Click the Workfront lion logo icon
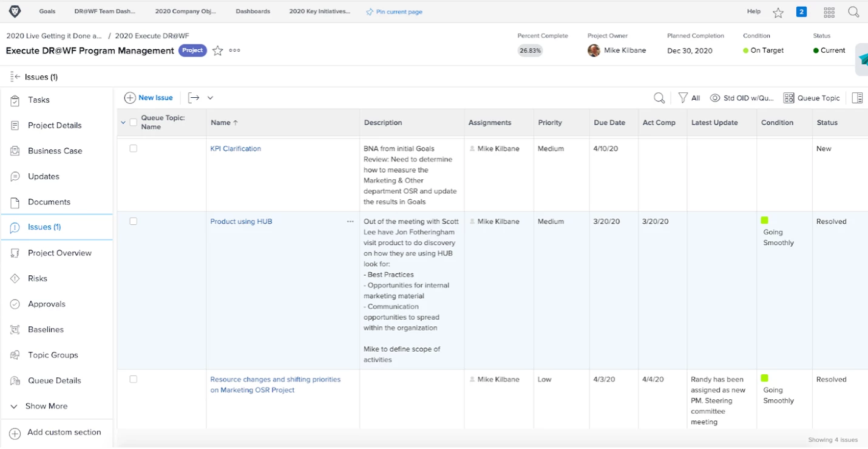 pyautogui.click(x=15, y=12)
